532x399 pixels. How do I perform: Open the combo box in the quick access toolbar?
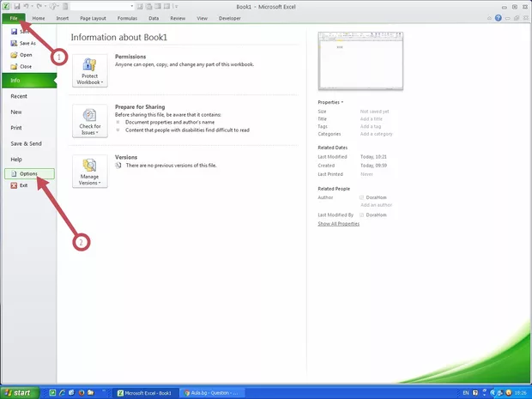click(x=102, y=7)
